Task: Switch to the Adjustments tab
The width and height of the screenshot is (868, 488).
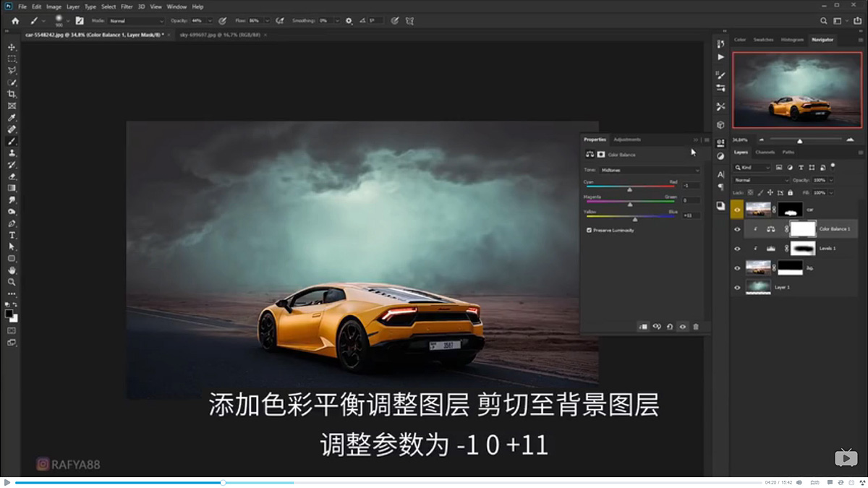Action: click(626, 139)
